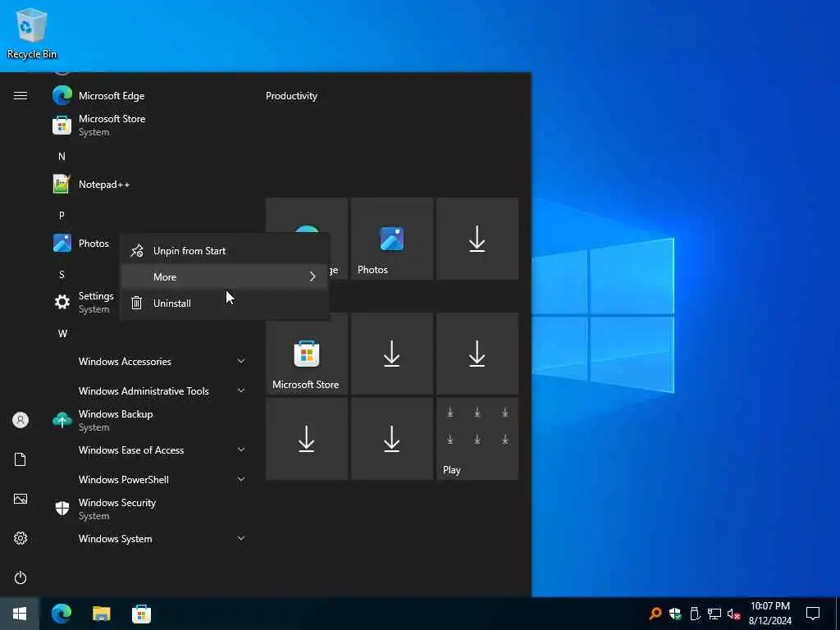Jump to letter S in the app list
The image size is (840, 630).
click(x=62, y=274)
